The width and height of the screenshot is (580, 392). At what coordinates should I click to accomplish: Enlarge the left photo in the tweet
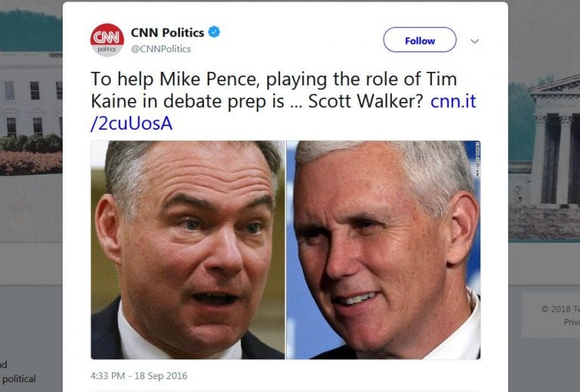[x=187, y=249]
